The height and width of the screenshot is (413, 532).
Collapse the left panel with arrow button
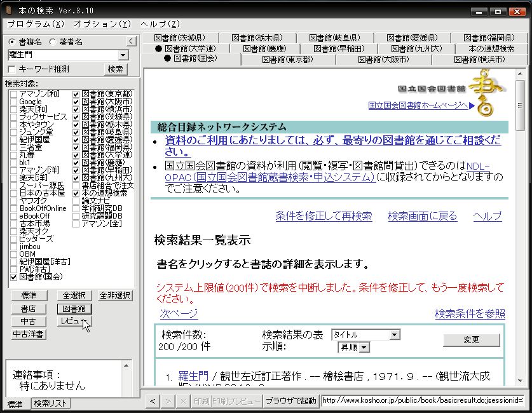[132, 41]
